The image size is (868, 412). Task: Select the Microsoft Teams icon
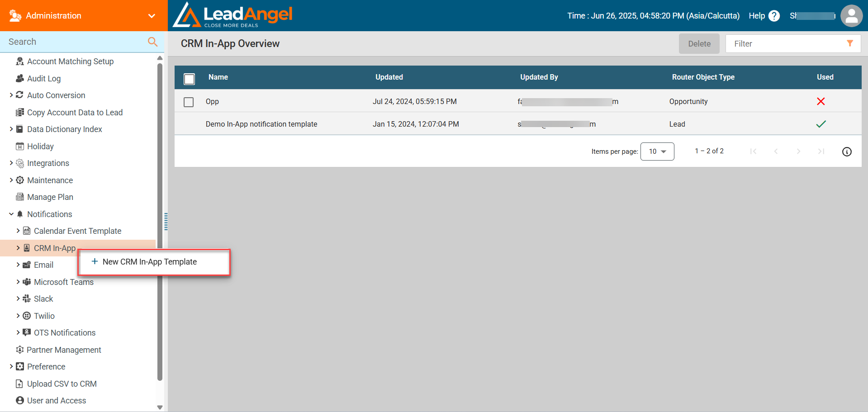pyautogui.click(x=27, y=282)
